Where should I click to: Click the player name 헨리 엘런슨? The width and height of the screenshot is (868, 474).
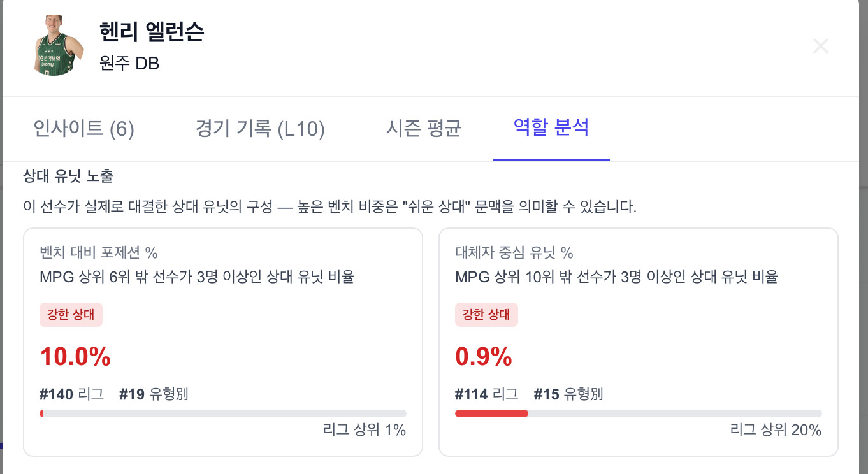point(152,32)
